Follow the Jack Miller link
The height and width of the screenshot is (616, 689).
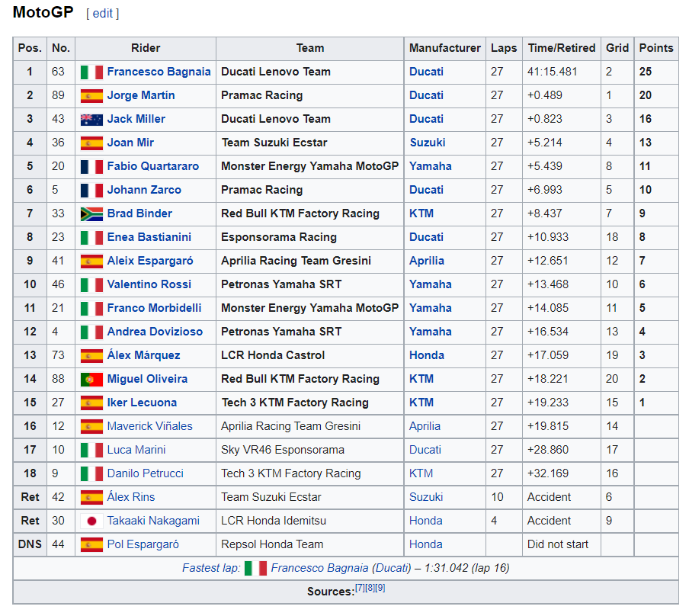pyautogui.click(x=136, y=119)
